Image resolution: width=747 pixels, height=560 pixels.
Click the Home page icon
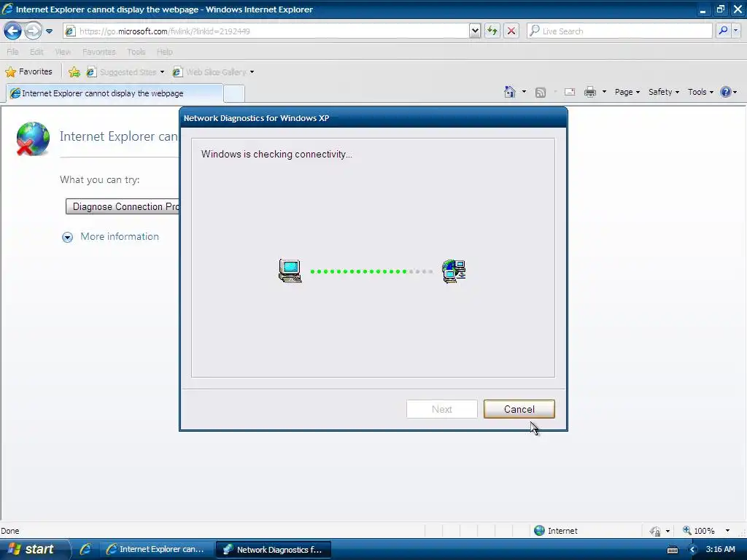tap(510, 92)
